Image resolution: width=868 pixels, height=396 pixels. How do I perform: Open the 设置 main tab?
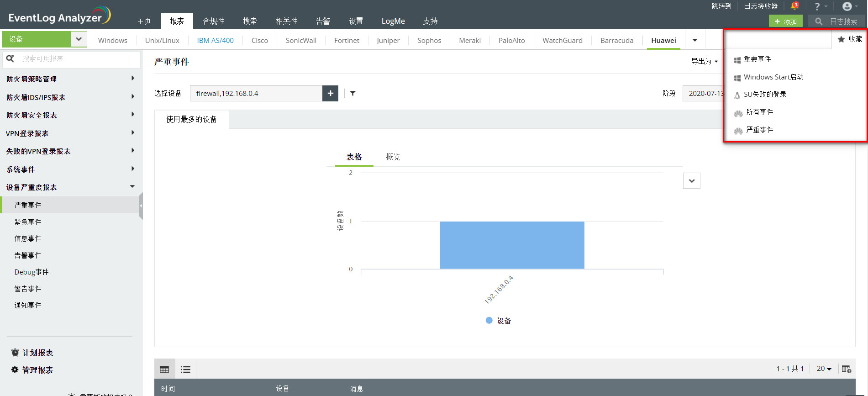coord(356,21)
